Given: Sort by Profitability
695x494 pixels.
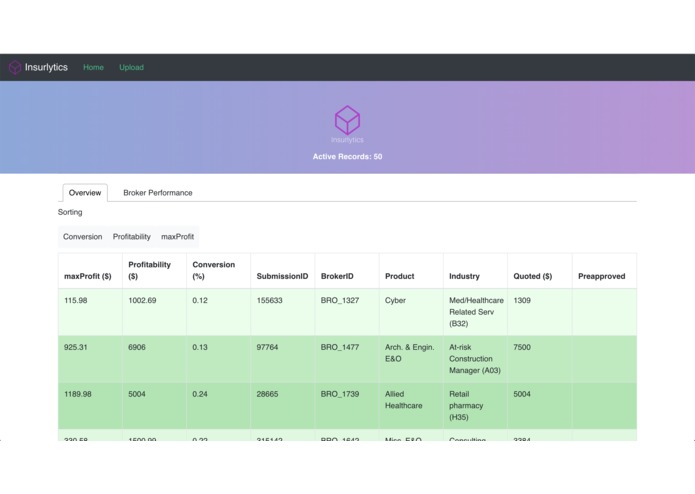Looking at the screenshot, I should coord(132,237).
